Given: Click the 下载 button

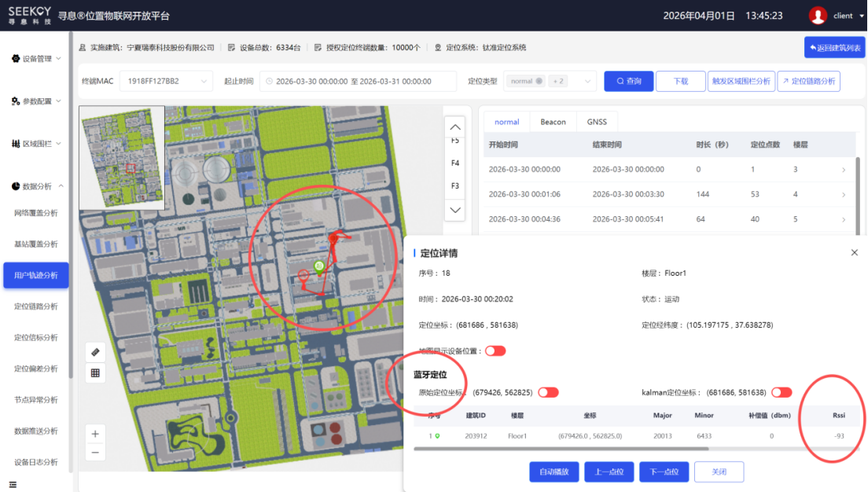Looking at the screenshot, I should tap(680, 82).
